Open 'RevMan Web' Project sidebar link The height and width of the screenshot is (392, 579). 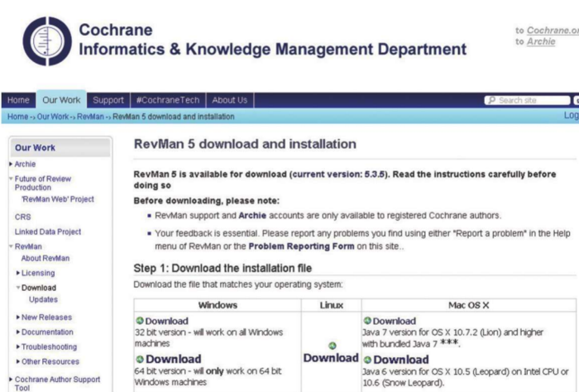point(58,199)
